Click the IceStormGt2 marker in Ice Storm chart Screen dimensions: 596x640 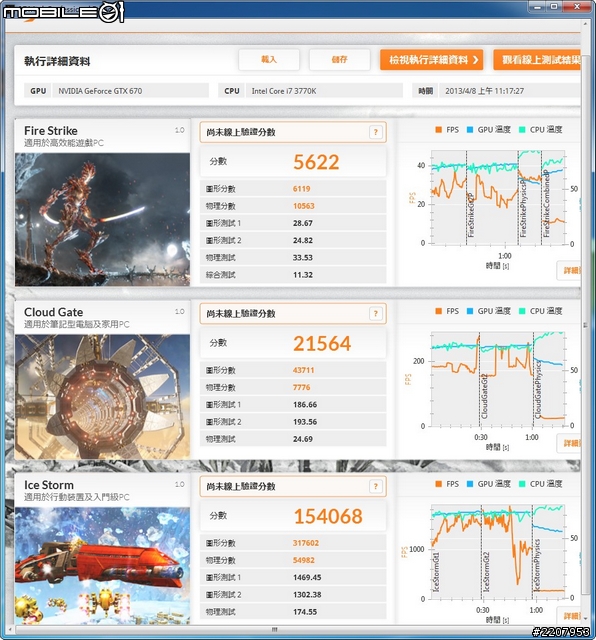click(x=486, y=571)
